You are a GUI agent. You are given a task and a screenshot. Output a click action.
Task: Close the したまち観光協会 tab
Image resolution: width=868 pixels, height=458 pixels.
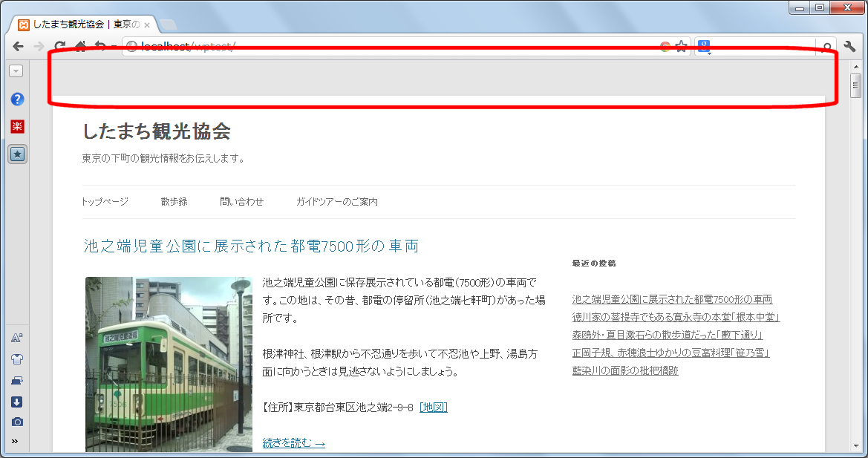tap(147, 25)
